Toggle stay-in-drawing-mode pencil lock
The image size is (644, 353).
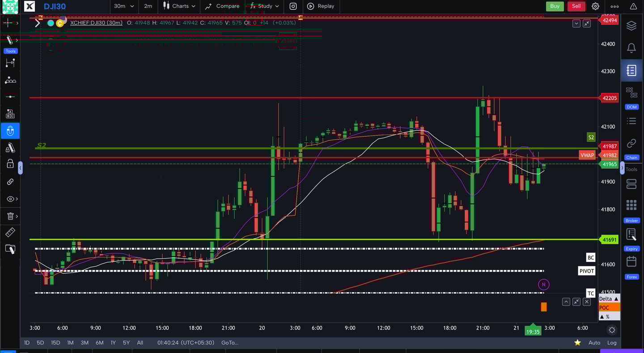tap(10, 148)
